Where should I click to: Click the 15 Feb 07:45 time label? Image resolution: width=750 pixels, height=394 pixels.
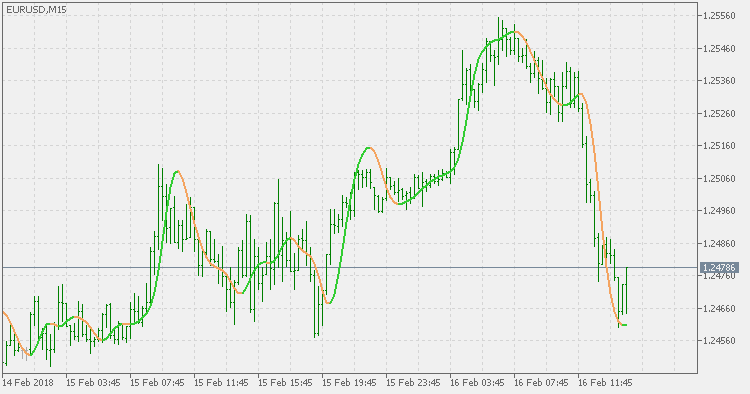[157, 383]
